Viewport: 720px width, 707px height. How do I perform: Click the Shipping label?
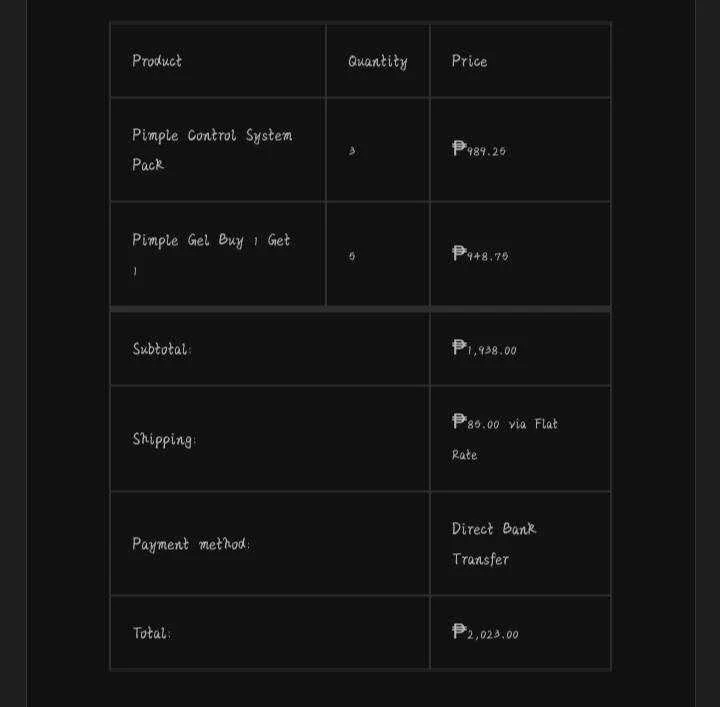tap(164, 439)
